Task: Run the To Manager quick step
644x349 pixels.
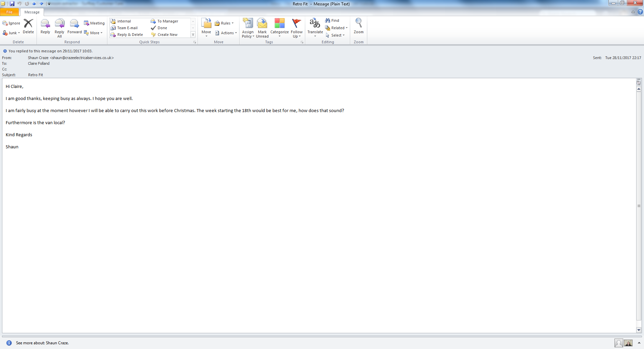Action: pyautogui.click(x=165, y=21)
